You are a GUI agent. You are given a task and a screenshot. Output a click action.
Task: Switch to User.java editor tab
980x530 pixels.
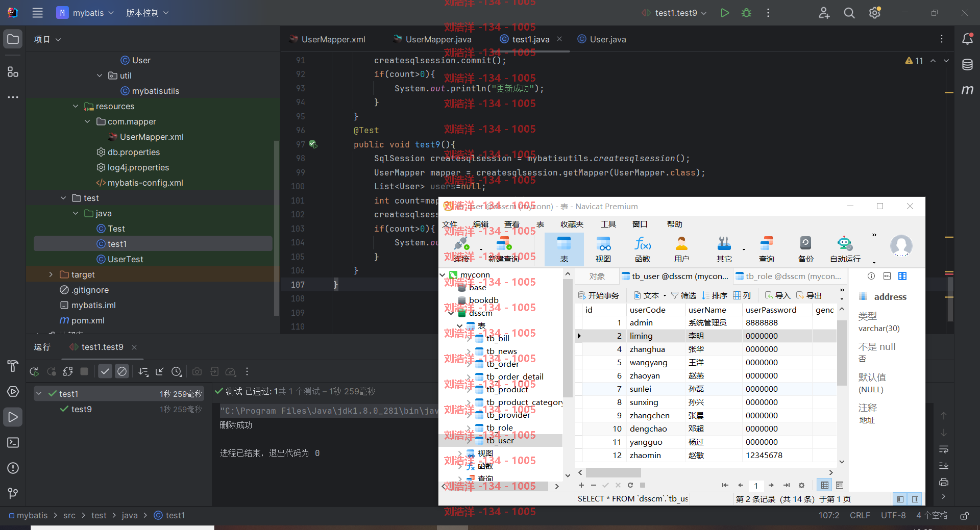[602, 39]
